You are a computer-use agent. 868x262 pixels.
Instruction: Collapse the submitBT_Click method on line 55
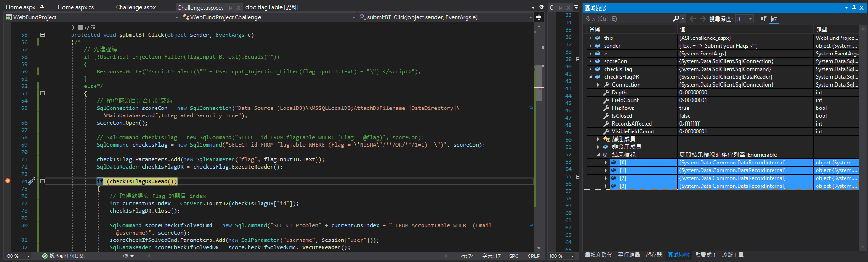click(42, 35)
